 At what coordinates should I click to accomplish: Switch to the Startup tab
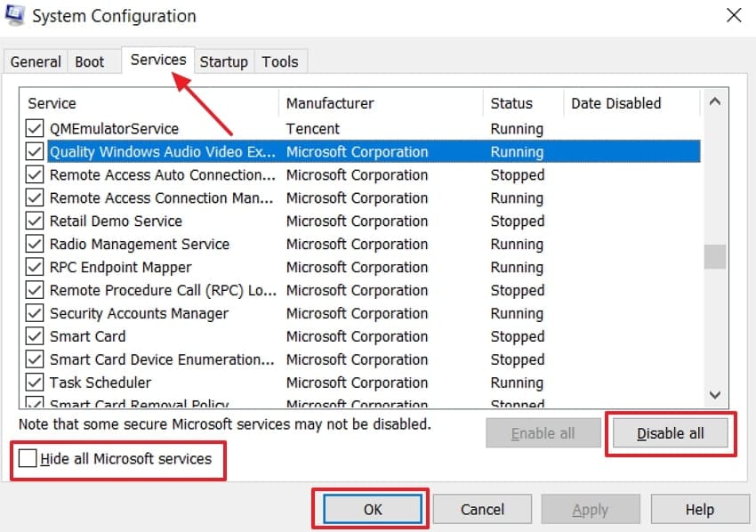pyautogui.click(x=223, y=61)
